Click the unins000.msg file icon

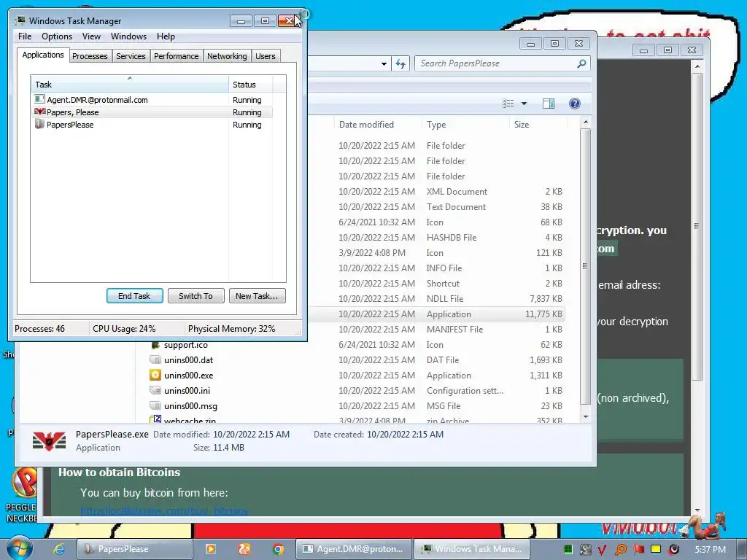click(x=155, y=405)
